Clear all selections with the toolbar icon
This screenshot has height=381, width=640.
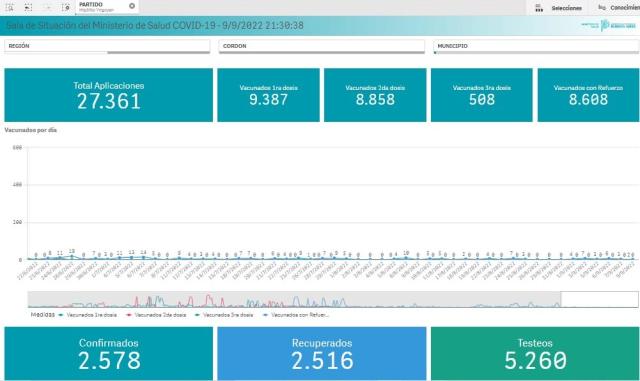tap(66, 7)
